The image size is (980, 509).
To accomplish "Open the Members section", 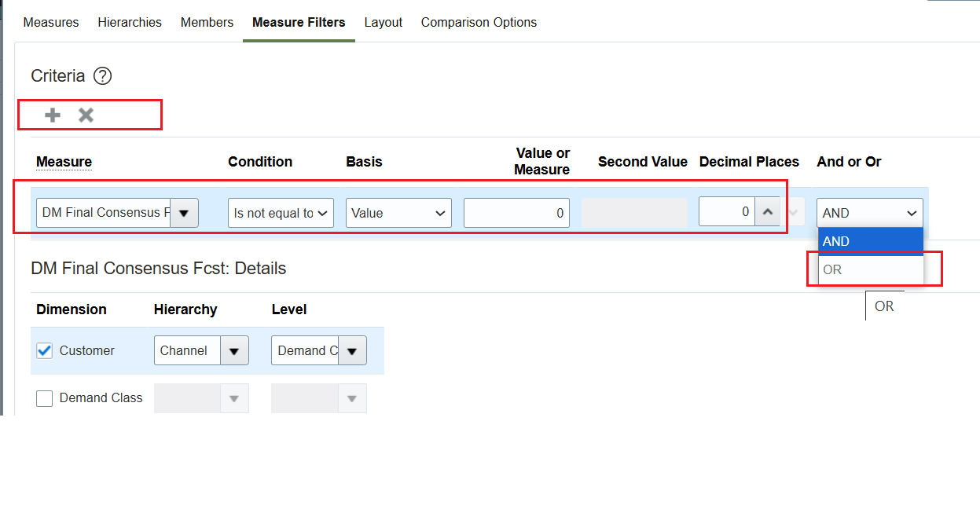I will pyautogui.click(x=207, y=22).
